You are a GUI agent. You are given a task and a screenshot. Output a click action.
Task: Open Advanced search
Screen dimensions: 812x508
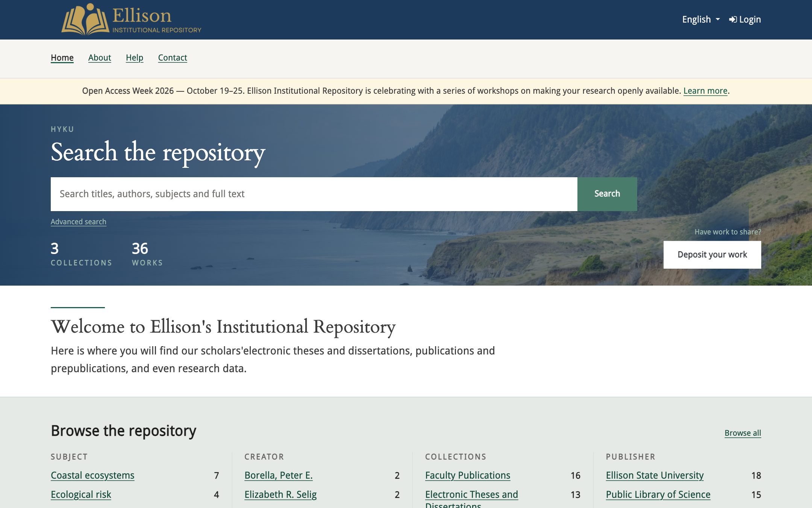tap(79, 222)
